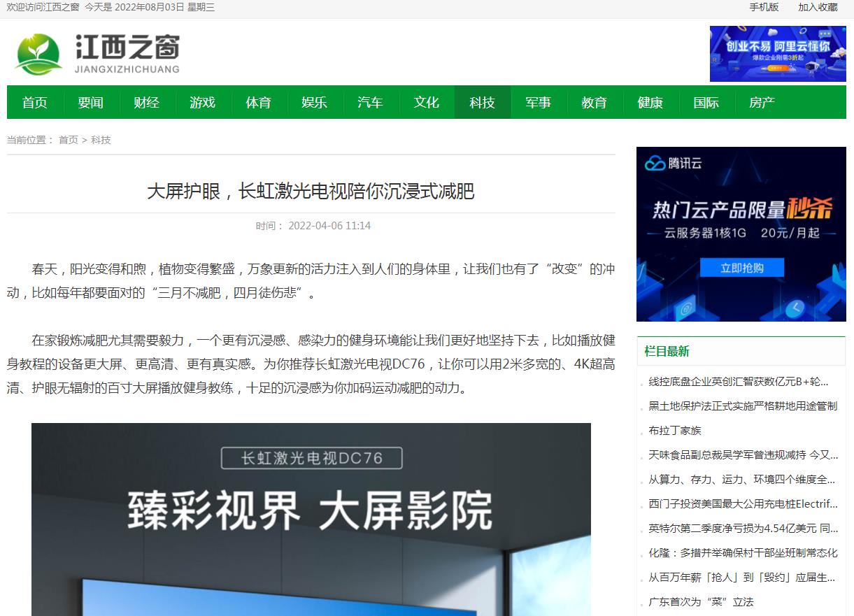Open article 英特尔第二季度净亏损为4.54亿美元

pyautogui.click(x=743, y=528)
